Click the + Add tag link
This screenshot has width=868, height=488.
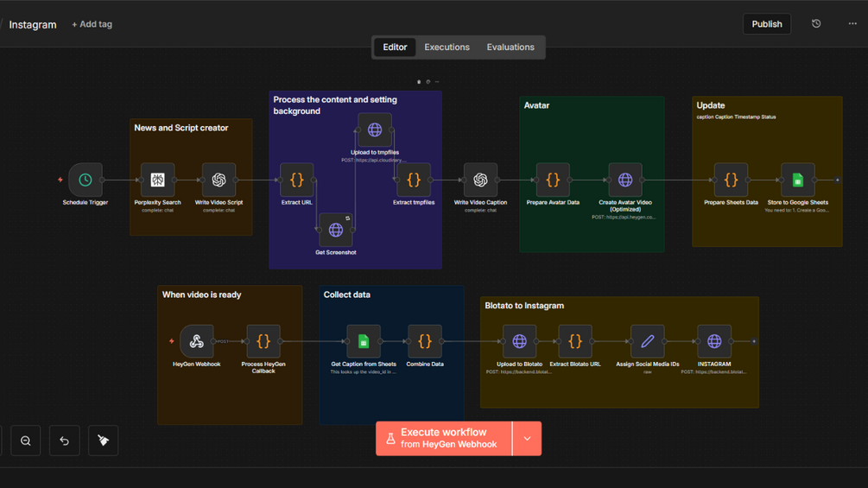[x=92, y=24]
